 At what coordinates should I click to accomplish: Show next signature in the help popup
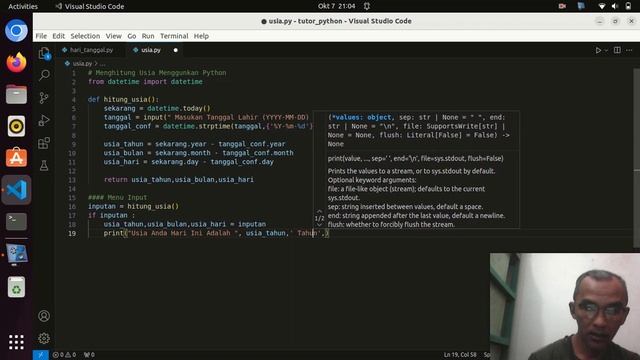click(x=319, y=224)
